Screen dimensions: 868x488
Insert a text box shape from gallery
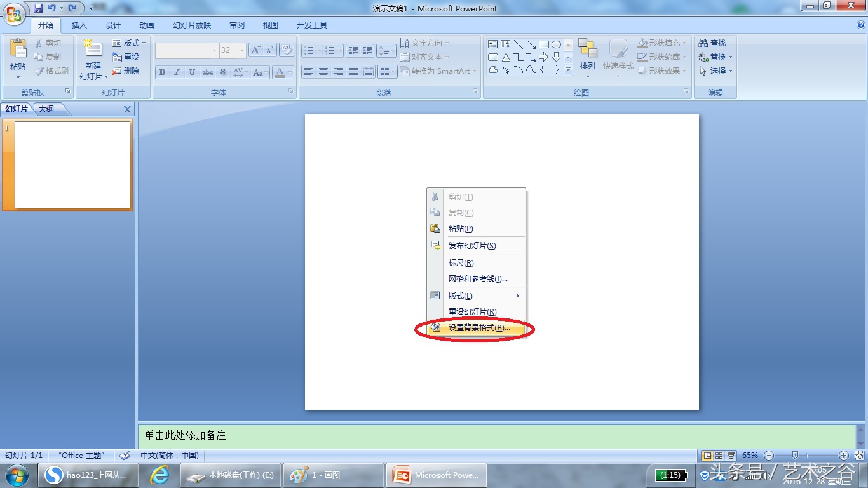[493, 44]
